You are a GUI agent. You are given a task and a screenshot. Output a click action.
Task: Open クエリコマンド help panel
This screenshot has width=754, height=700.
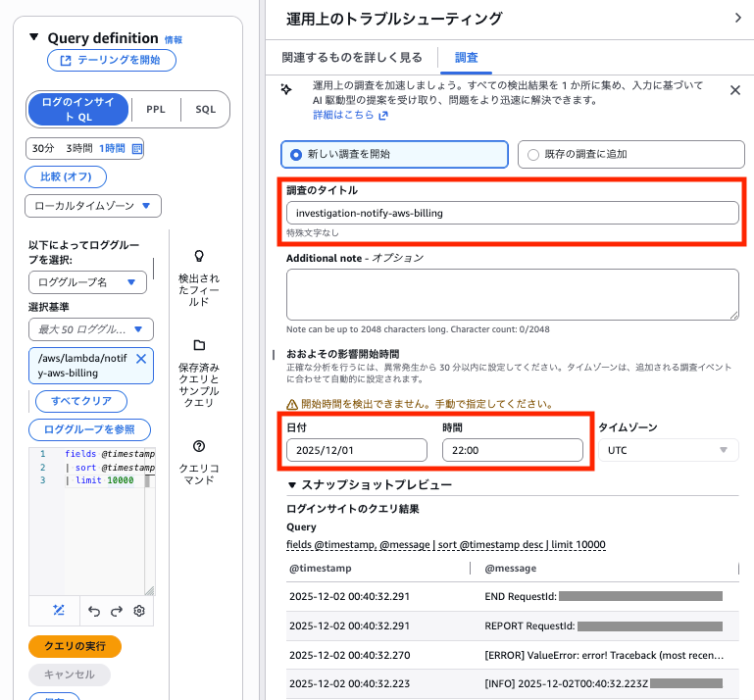(199, 462)
